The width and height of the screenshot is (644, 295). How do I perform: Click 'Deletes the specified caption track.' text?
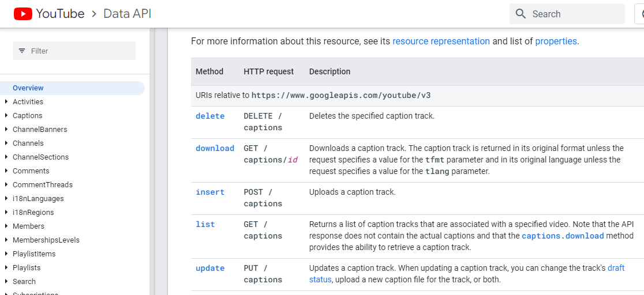click(372, 116)
